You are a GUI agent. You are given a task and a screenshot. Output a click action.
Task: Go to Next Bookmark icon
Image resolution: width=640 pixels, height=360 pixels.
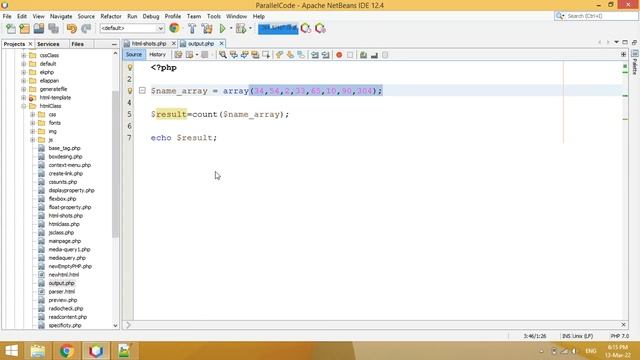[x=290, y=55]
